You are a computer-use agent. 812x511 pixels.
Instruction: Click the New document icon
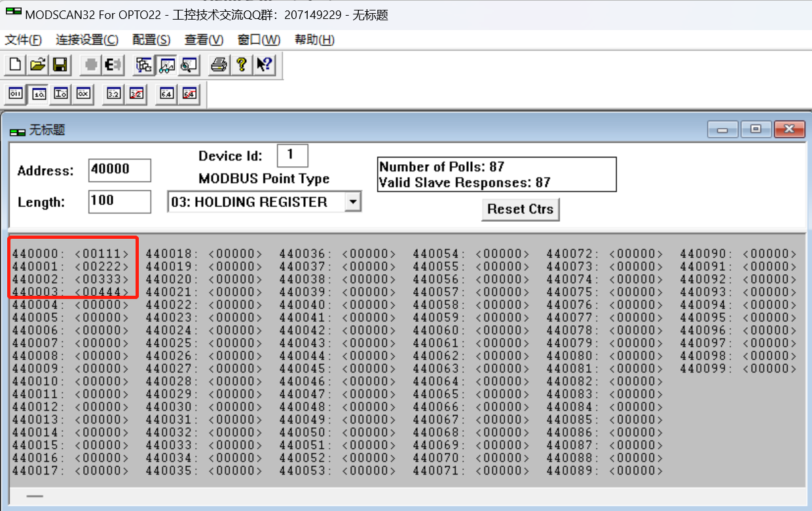click(15, 64)
